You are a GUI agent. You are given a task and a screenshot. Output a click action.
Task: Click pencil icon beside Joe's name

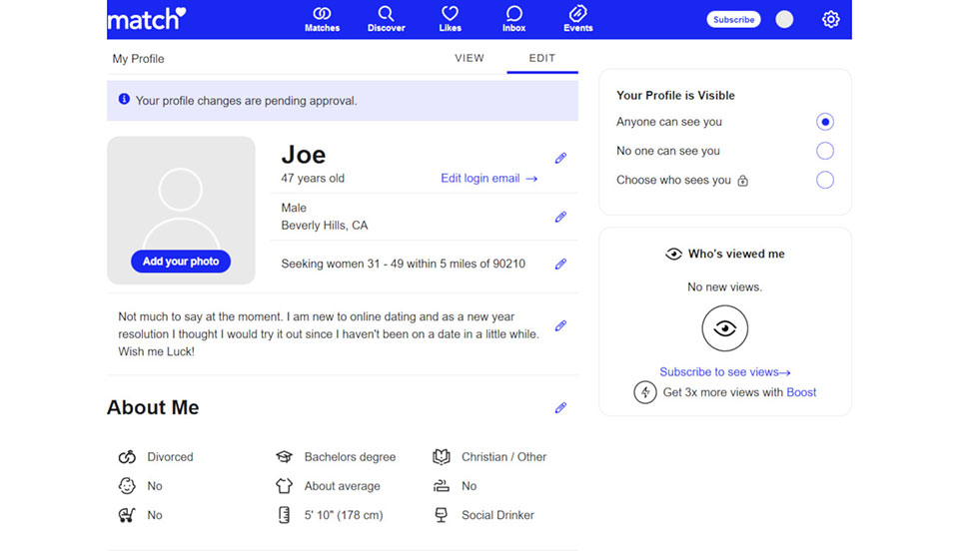(560, 158)
